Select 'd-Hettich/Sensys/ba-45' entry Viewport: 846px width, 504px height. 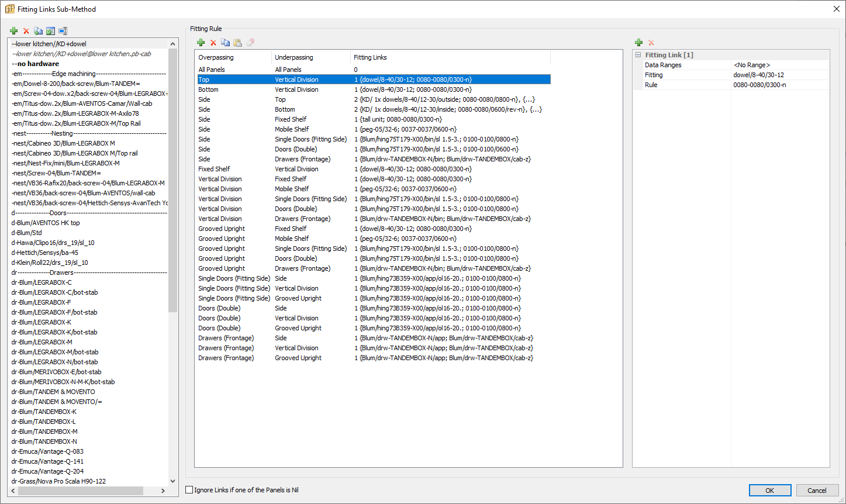pyautogui.click(x=89, y=253)
